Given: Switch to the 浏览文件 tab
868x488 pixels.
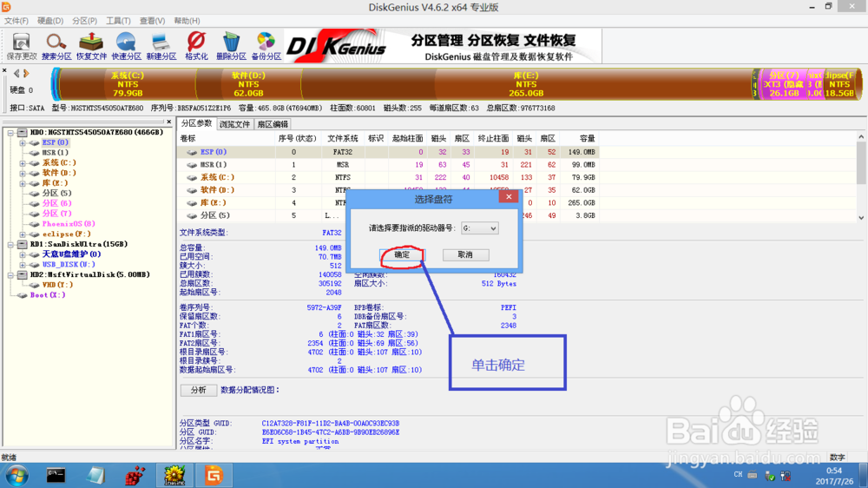Looking at the screenshot, I should click(234, 124).
